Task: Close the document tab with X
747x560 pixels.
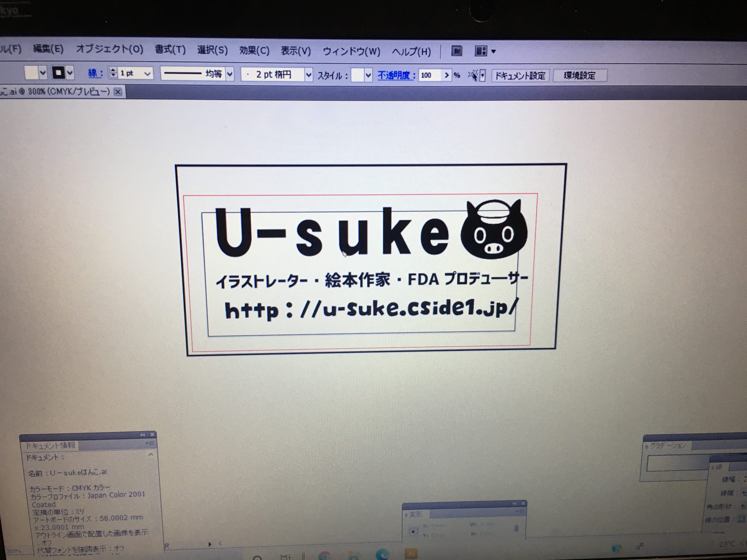Action: click(118, 92)
